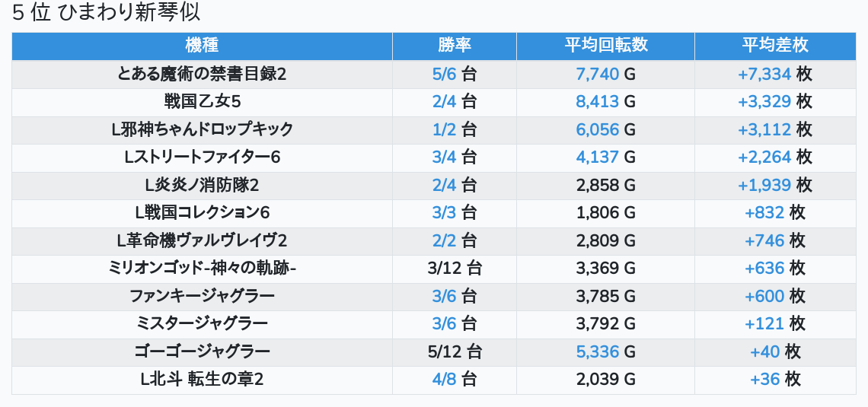Click the +7,334 average difference value
Screen dimensions: 868x407
764,74
